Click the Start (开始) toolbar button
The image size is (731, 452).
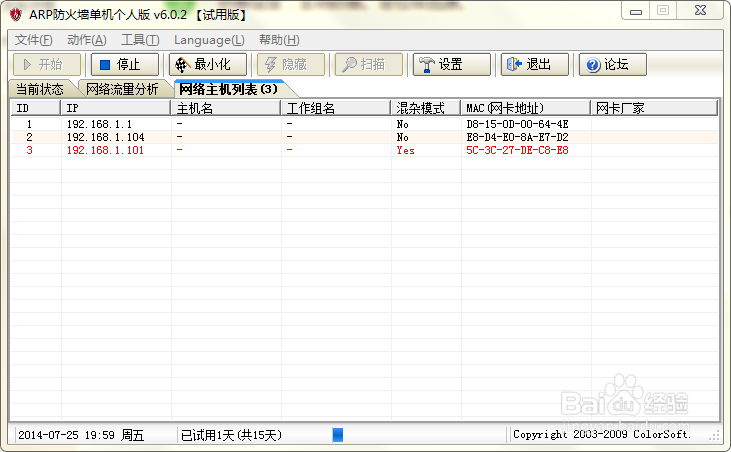47,64
